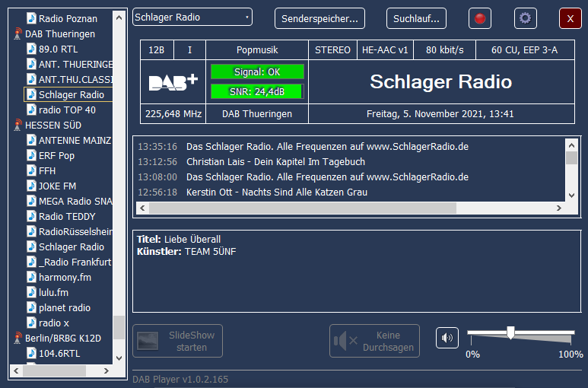The height and width of the screenshot is (388, 588).
Task: Click the station list vertical scrollbar thumb
Action: tap(119, 327)
